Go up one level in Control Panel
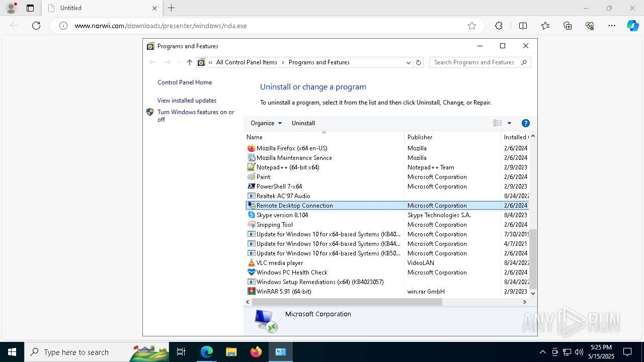Image resolution: width=644 pixels, height=362 pixels. coord(189,62)
